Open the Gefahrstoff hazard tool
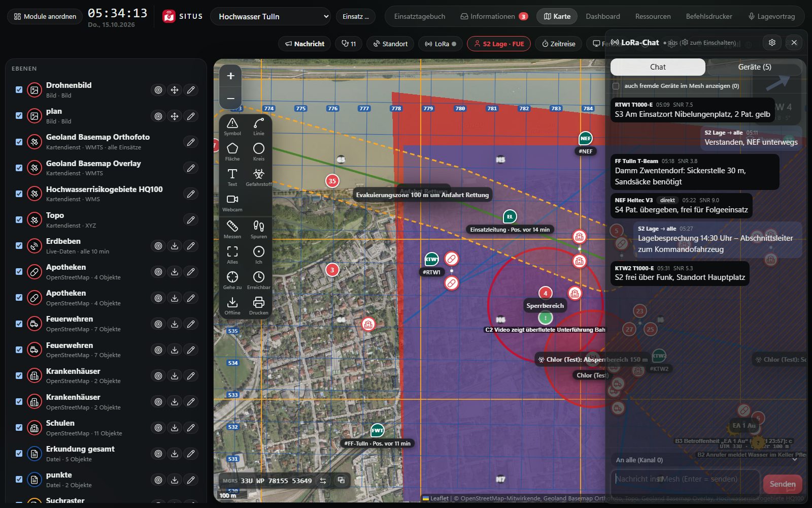812x508 pixels. 259,177
